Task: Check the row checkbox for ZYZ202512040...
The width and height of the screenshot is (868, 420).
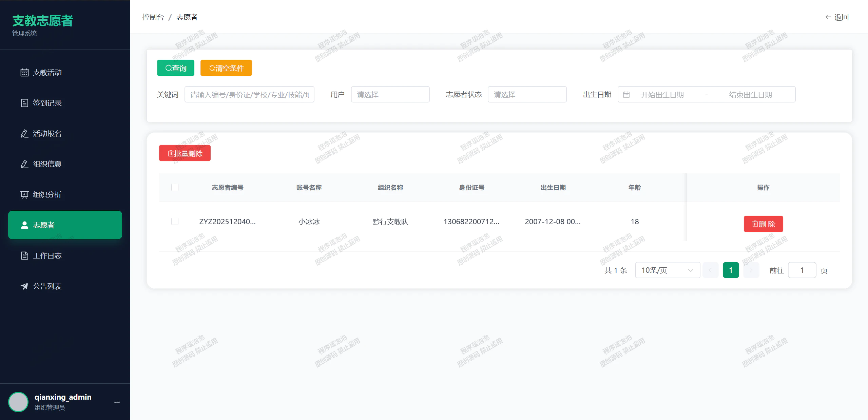Action: click(x=175, y=222)
